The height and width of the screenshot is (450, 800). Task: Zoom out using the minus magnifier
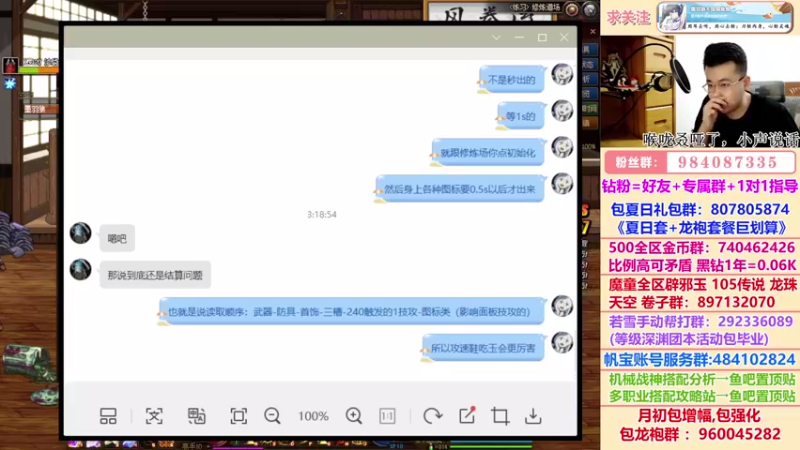(272, 416)
